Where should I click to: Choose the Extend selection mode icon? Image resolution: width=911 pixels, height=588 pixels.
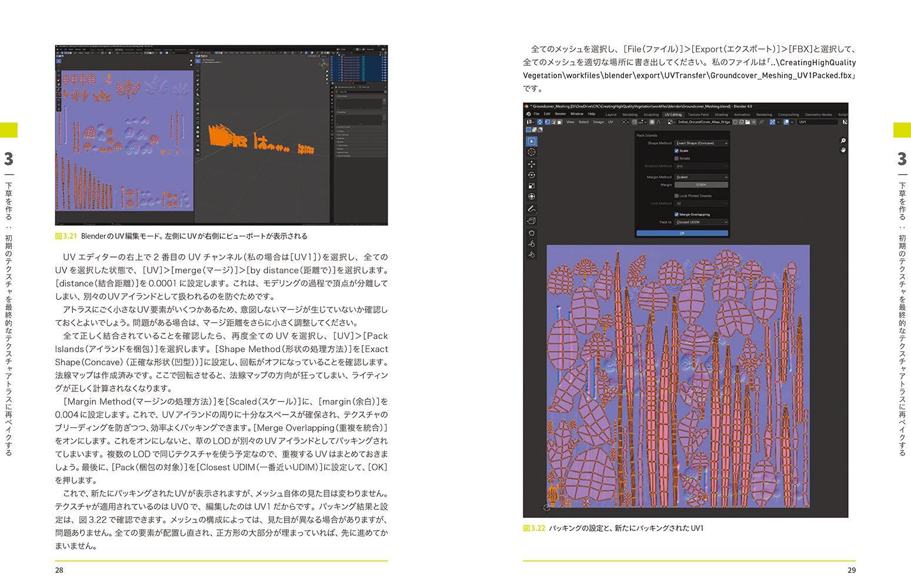[x=535, y=129]
